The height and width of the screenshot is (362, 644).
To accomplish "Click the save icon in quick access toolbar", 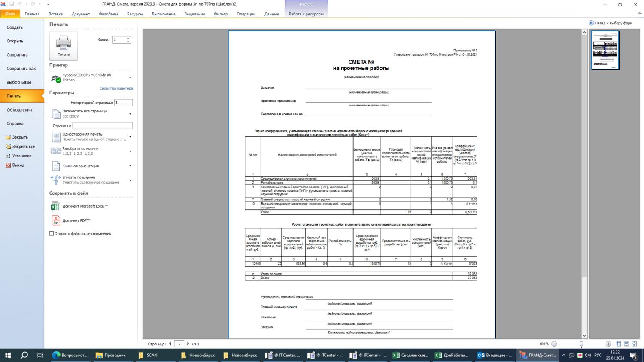I will (12, 4).
